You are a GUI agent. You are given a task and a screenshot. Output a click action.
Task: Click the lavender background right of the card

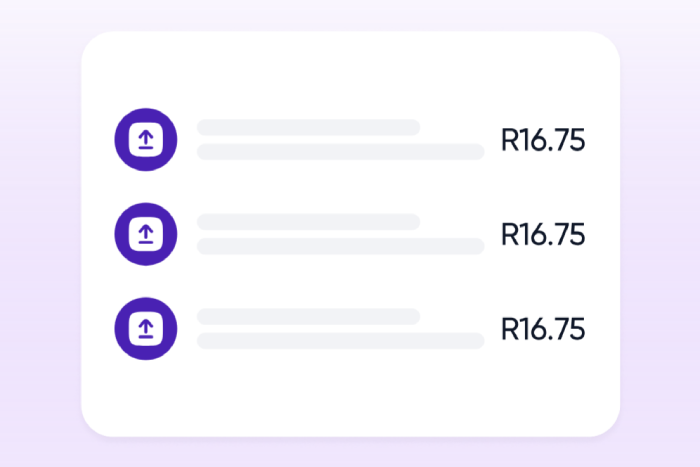click(660, 233)
